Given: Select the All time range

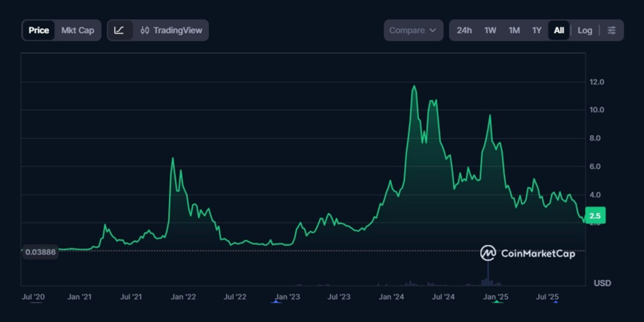Looking at the screenshot, I should (558, 30).
